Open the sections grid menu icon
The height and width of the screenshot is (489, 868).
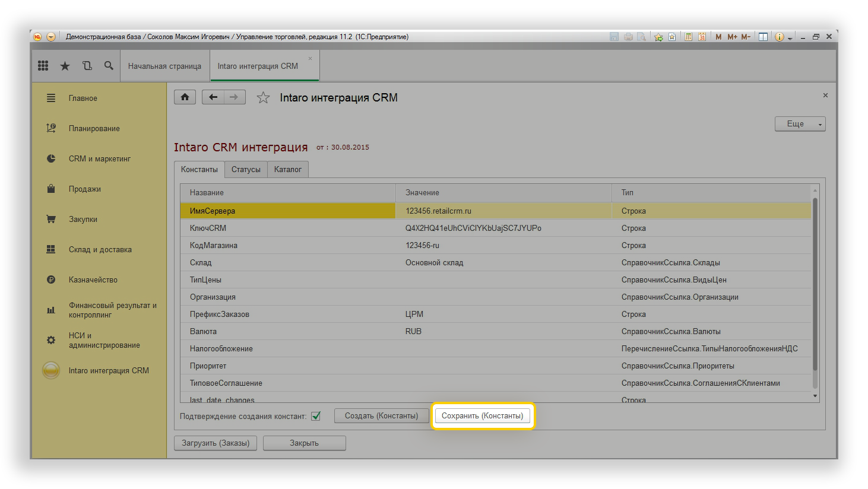pos(43,66)
